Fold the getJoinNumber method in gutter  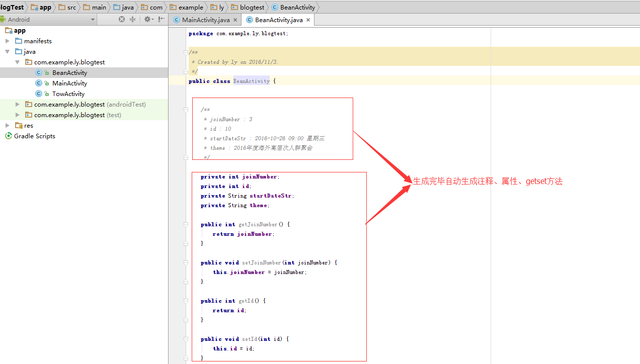pyautogui.click(x=186, y=225)
